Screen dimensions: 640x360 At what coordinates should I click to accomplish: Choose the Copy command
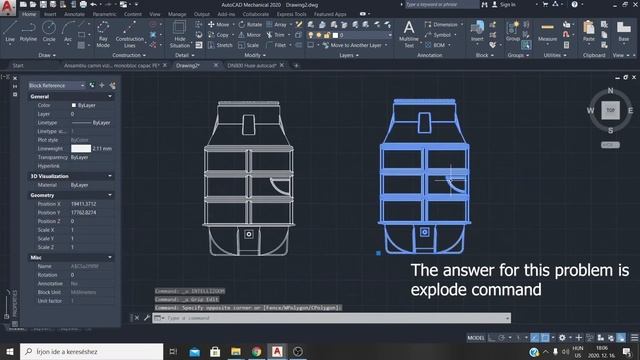coord(218,35)
